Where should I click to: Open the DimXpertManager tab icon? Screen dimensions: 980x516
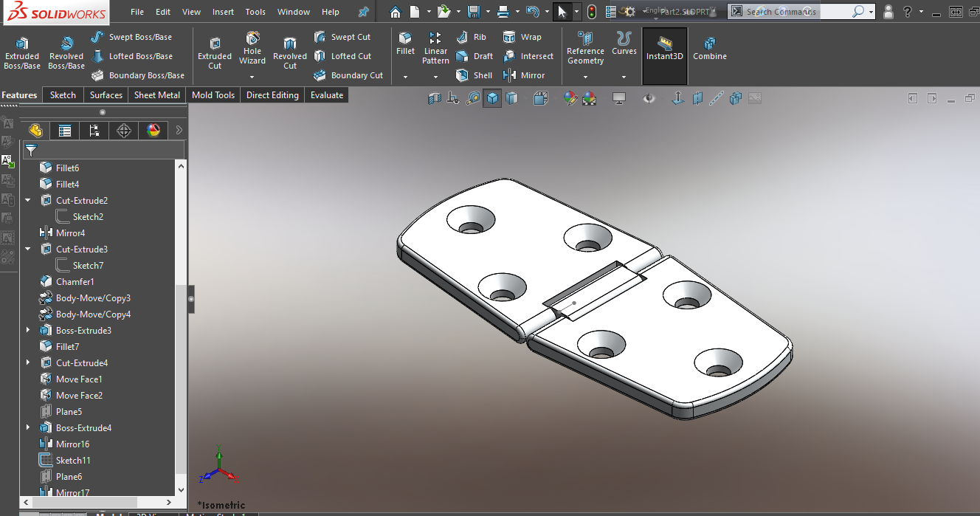tap(124, 131)
